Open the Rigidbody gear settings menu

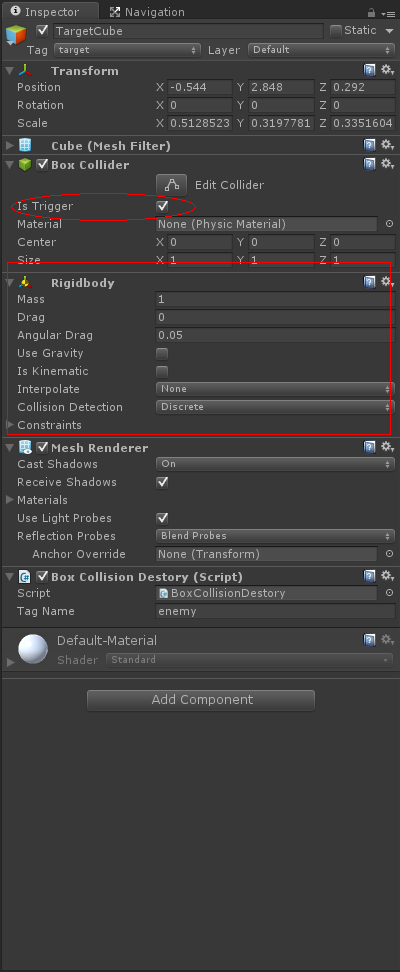(x=388, y=282)
